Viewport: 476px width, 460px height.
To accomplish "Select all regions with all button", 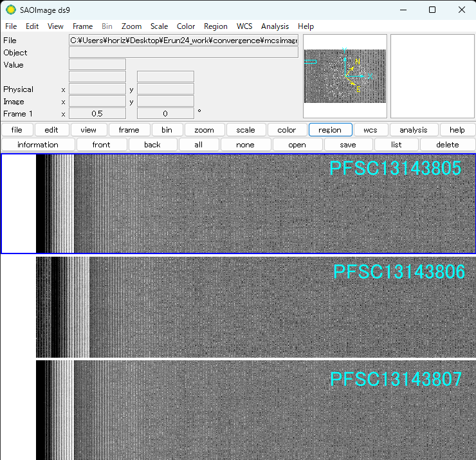I will tap(199, 145).
